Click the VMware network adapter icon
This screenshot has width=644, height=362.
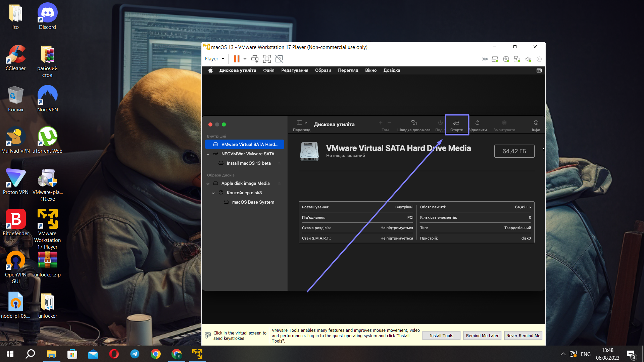pyautogui.click(x=517, y=59)
